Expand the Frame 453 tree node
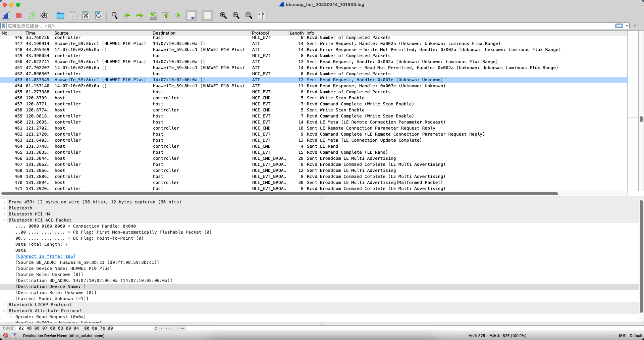The image size is (644, 340). click(4, 202)
